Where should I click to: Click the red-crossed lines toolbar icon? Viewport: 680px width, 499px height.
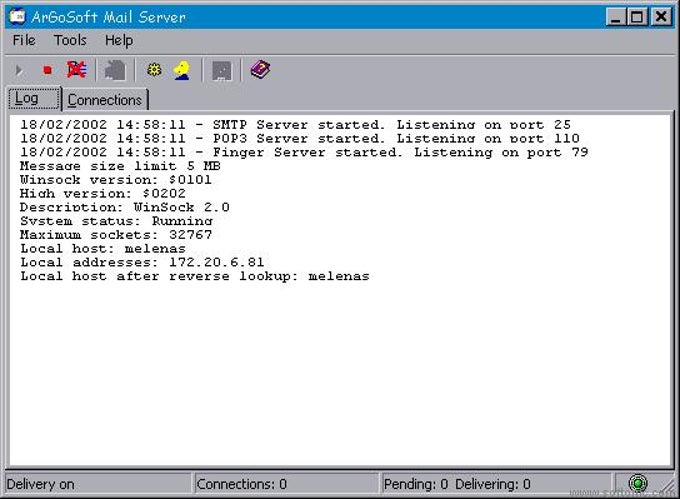77,70
